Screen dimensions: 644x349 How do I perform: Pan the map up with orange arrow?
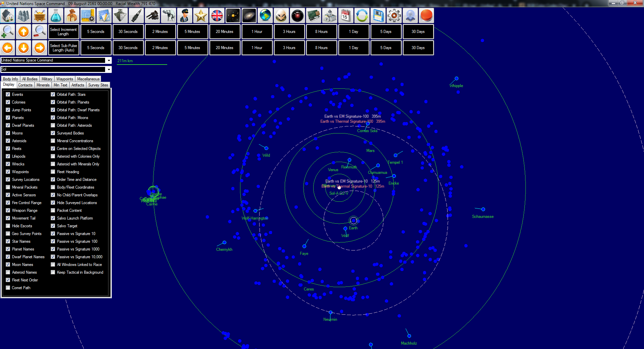tap(24, 32)
